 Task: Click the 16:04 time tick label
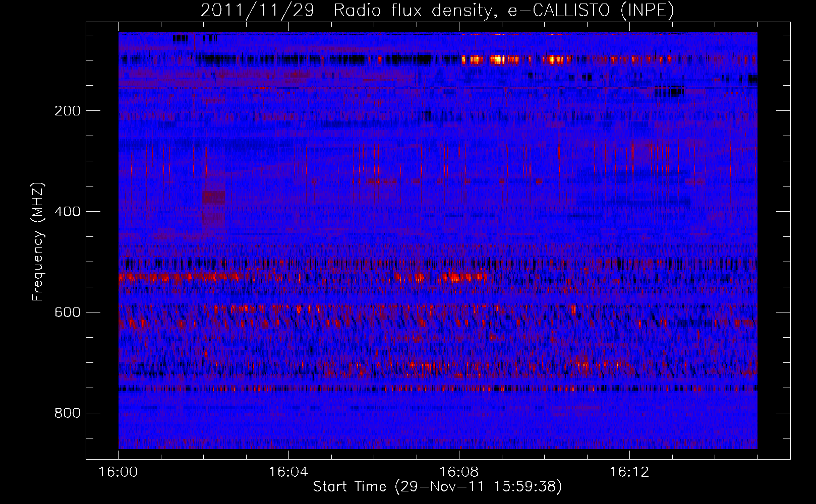[x=288, y=472]
